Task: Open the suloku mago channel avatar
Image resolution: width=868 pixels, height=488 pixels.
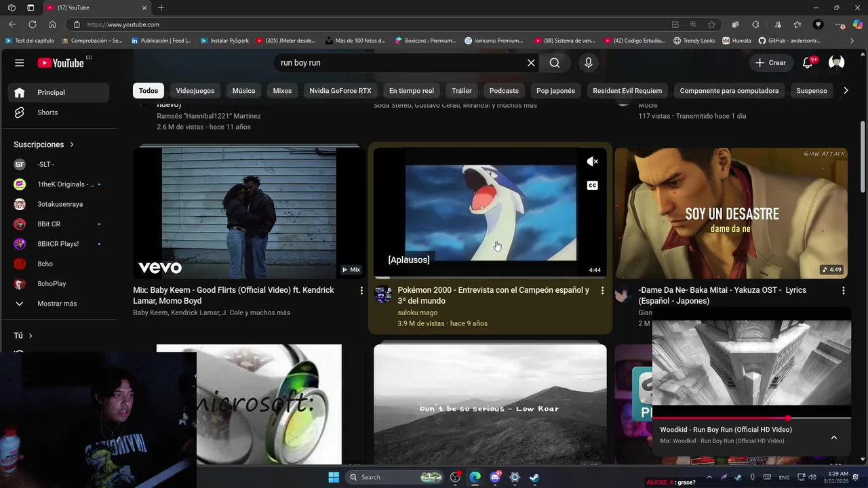Action: (x=383, y=295)
